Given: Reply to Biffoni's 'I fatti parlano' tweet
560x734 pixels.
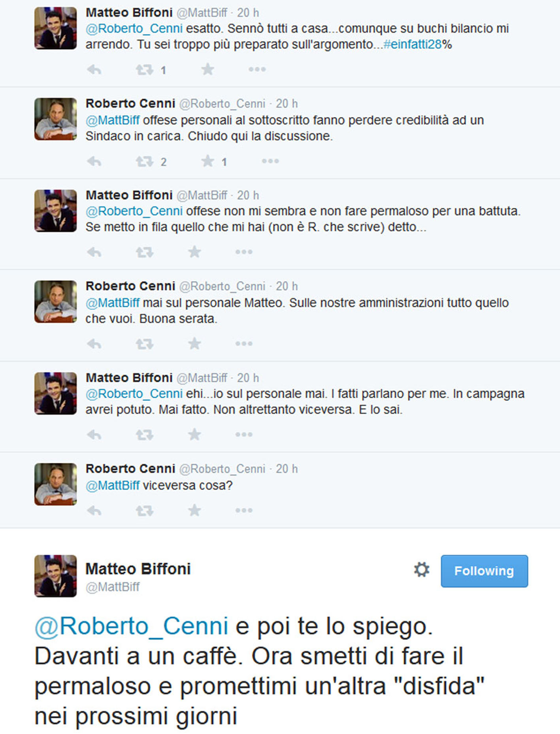Looking at the screenshot, I should [94, 435].
